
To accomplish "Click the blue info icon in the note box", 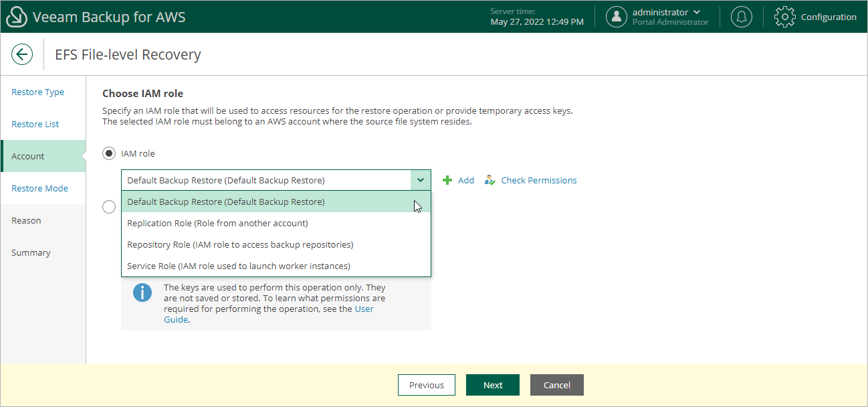I will pos(142,293).
